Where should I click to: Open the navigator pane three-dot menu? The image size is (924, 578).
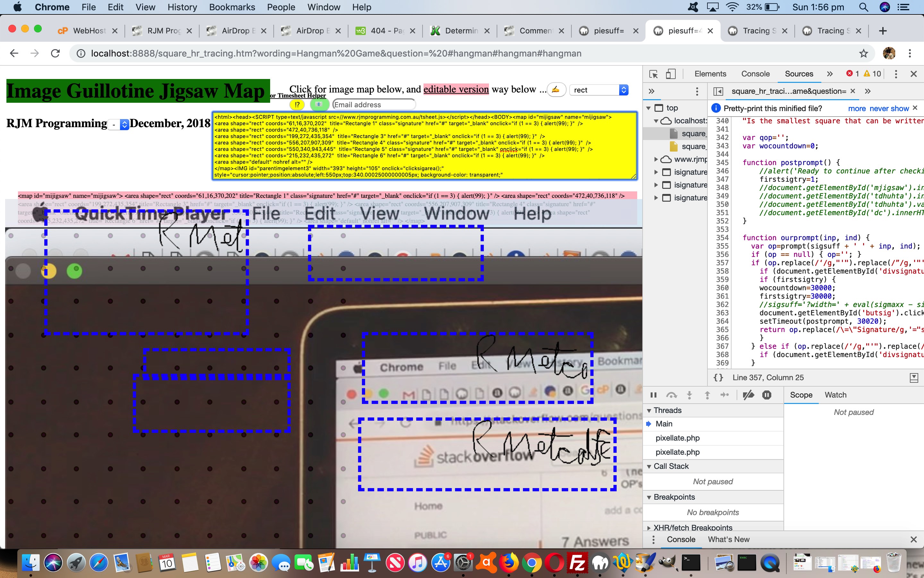click(x=697, y=91)
